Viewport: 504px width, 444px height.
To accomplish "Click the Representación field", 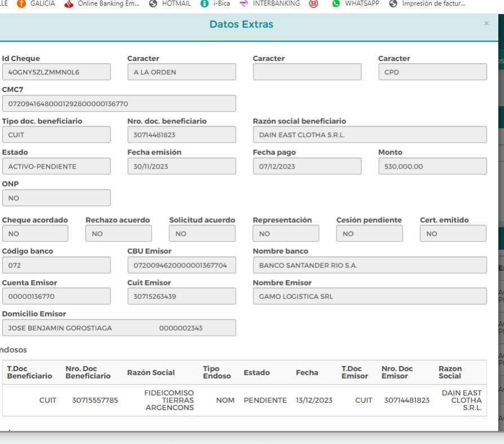I will coord(286,233).
